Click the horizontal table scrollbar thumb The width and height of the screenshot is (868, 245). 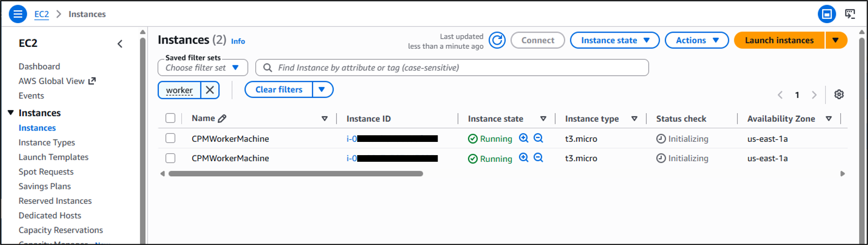(296, 174)
